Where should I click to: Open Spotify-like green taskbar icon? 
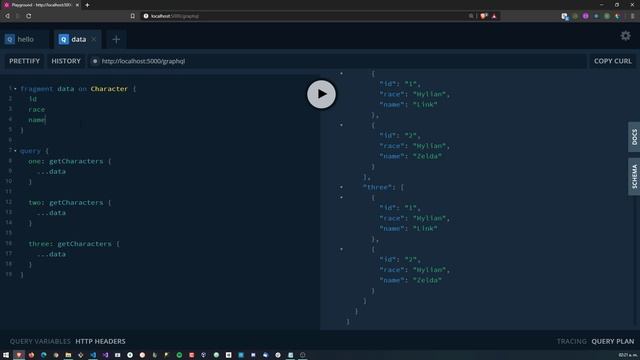click(x=179, y=355)
